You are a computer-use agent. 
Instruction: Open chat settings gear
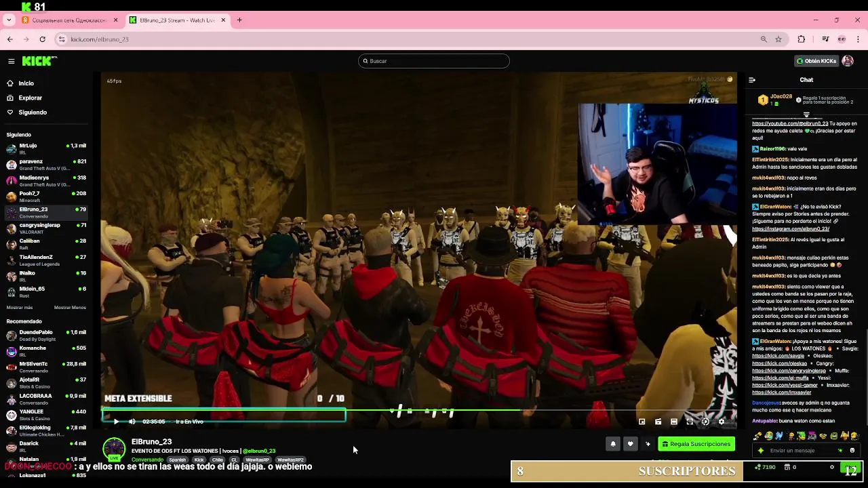832,467
